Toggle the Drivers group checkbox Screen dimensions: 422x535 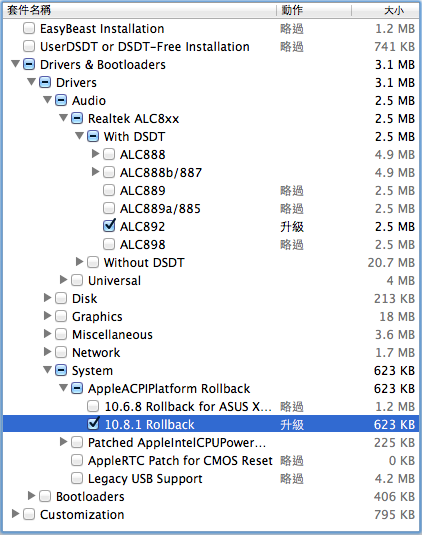45,82
